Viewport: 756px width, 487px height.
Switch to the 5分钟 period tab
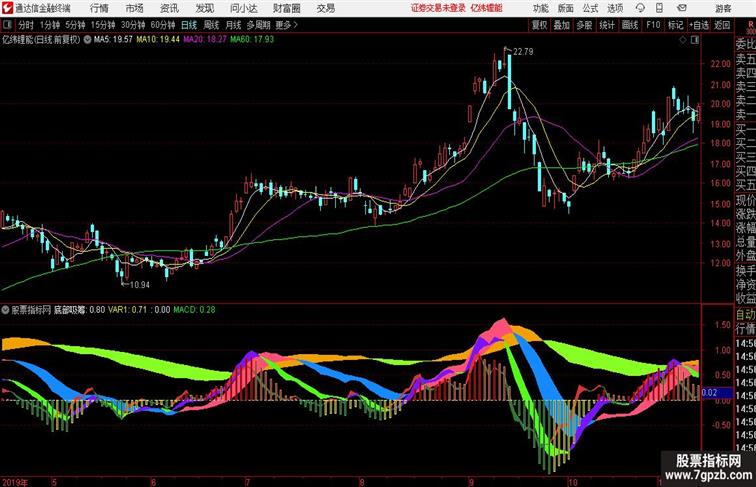[x=75, y=25]
